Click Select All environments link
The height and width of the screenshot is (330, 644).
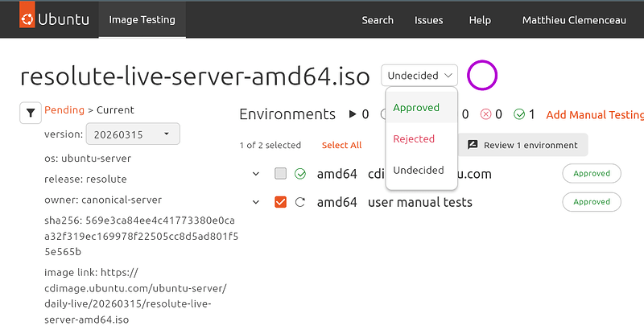tap(341, 146)
